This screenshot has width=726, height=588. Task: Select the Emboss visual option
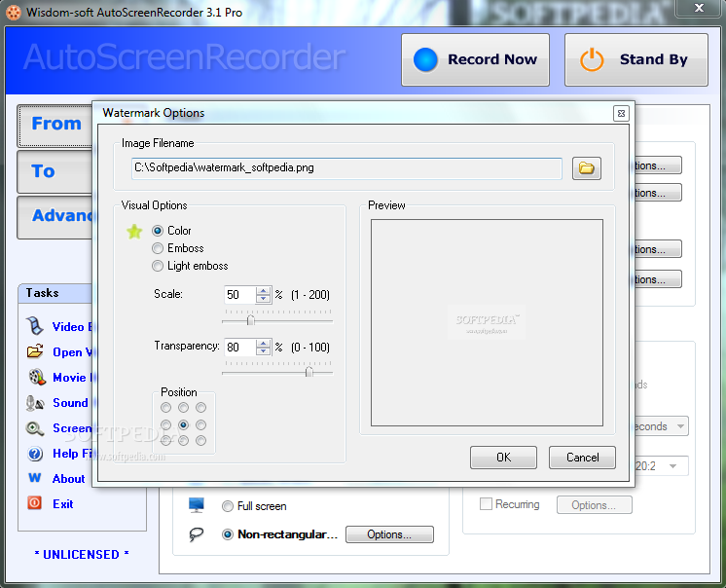pyautogui.click(x=158, y=248)
